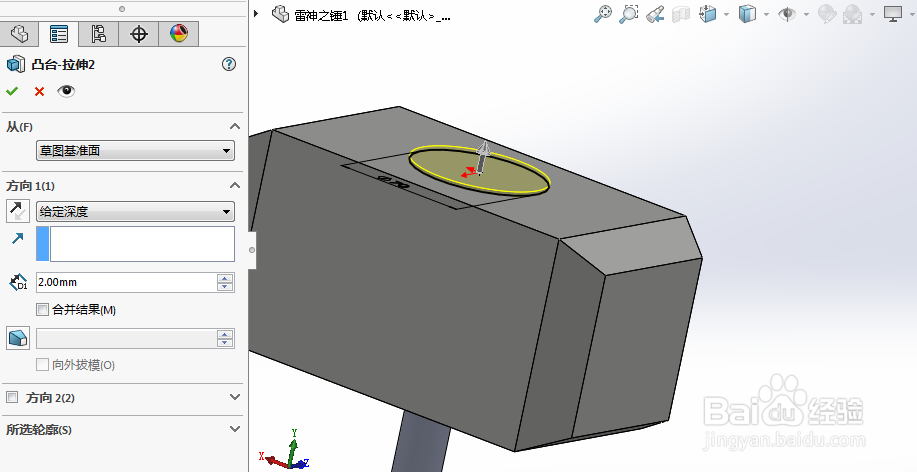Open the Hide/Show Items dropdown arrow
This screenshot has height=472, width=917.
(806, 14)
